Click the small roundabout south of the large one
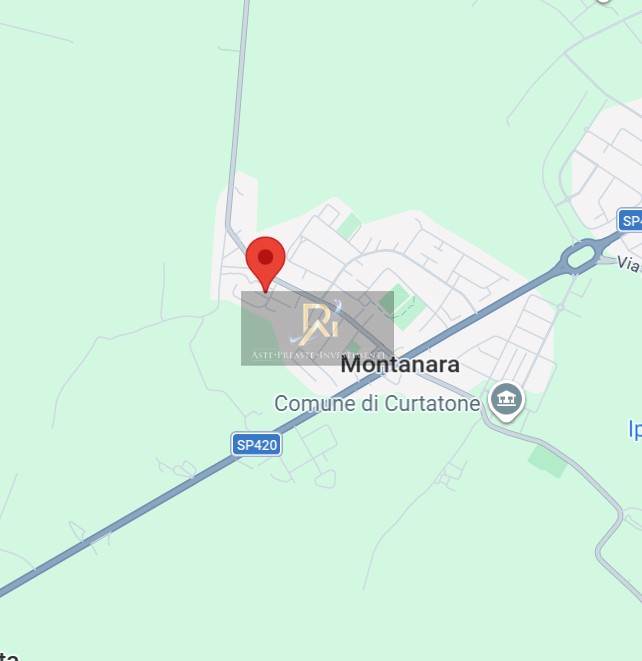This screenshot has width=642, height=661. (560, 307)
